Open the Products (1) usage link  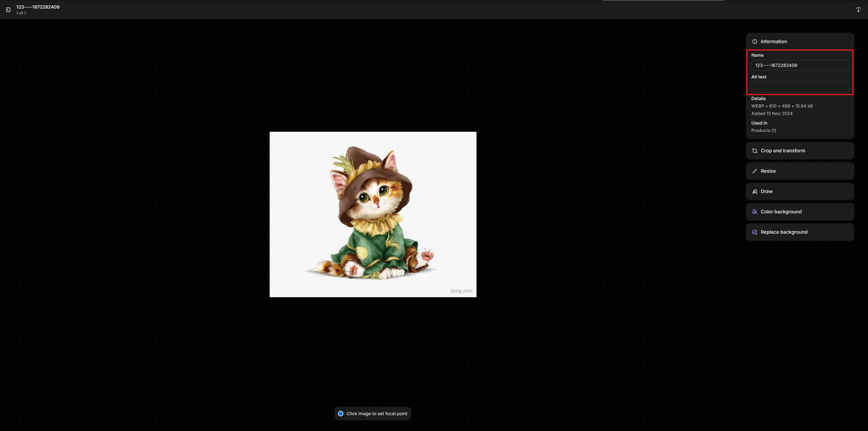[764, 130]
